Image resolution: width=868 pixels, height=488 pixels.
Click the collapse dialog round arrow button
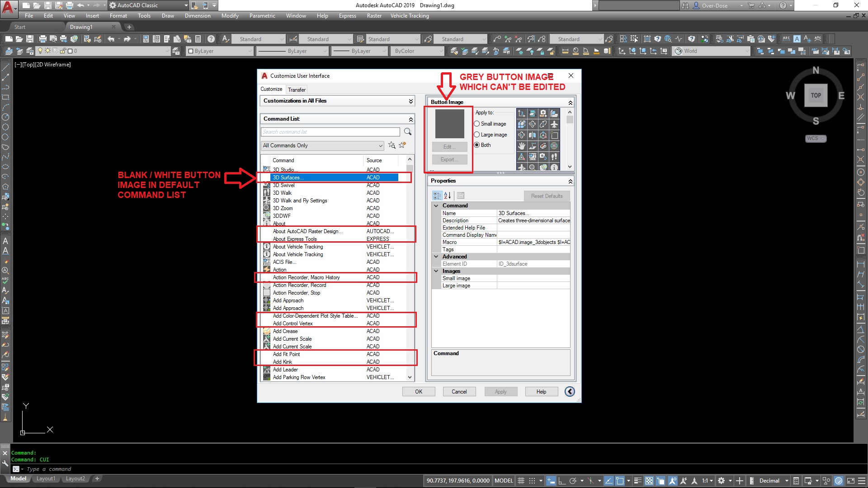coord(570,391)
